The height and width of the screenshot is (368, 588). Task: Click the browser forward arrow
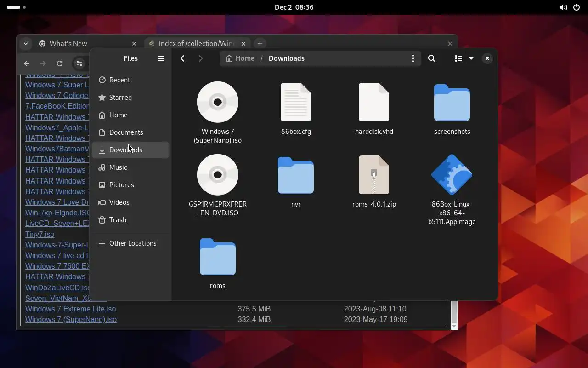coord(43,63)
